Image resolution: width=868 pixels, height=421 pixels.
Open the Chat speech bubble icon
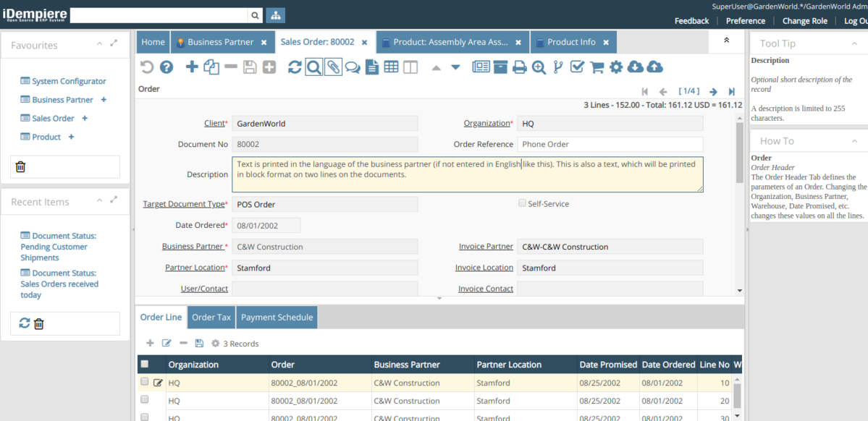point(353,67)
